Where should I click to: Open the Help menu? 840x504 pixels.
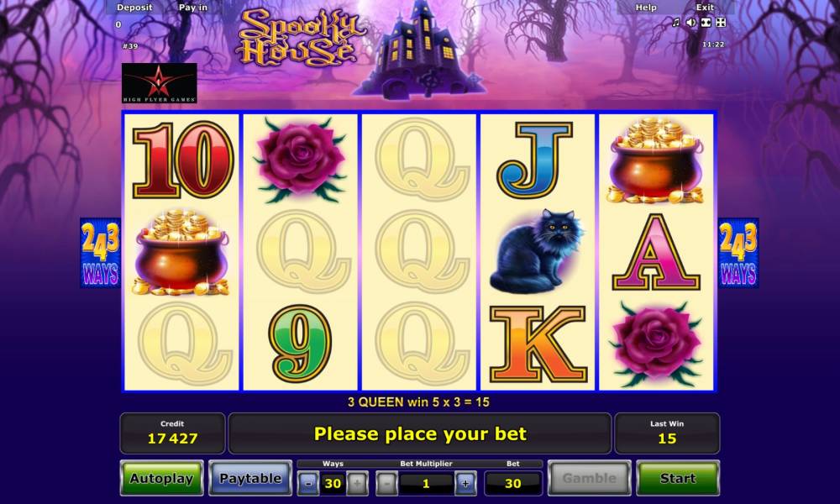[x=645, y=8]
